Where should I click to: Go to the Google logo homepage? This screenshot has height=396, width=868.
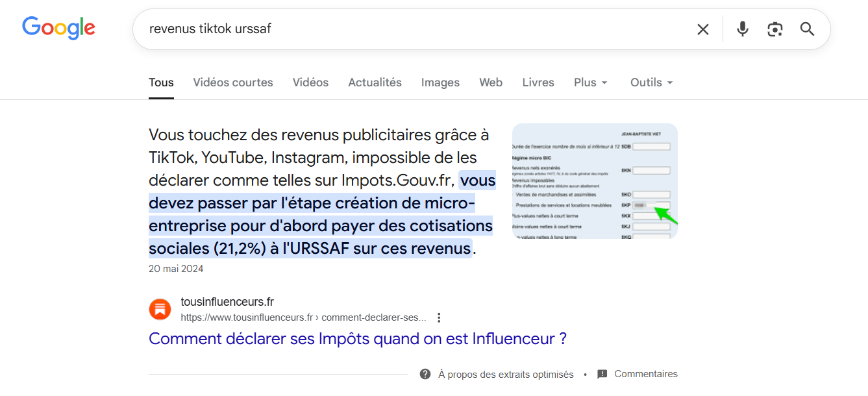(58, 28)
